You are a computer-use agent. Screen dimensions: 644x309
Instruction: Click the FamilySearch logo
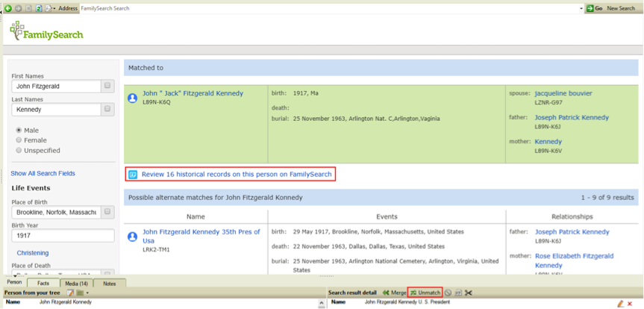click(46, 31)
